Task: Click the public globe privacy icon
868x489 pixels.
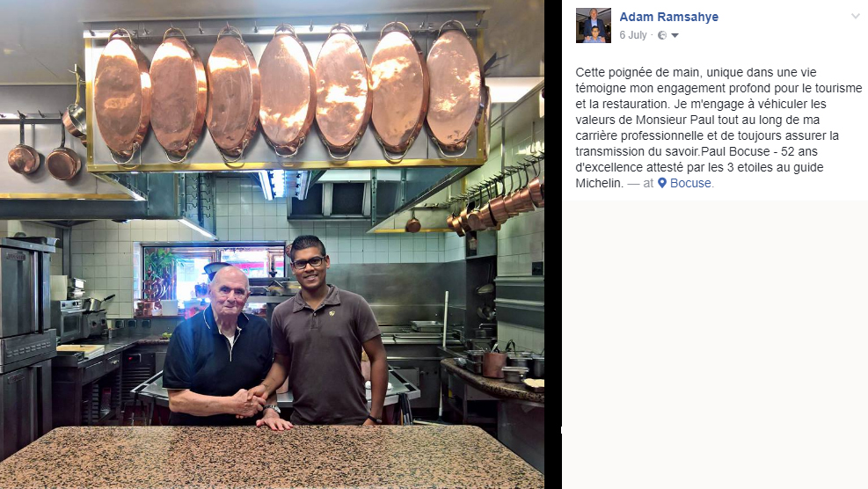Action: click(x=662, y=35)
